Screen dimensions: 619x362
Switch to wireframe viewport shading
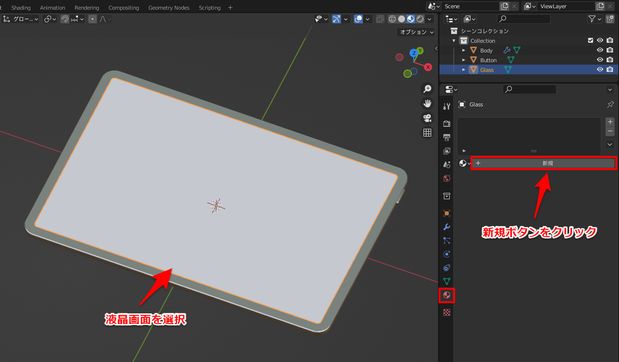(x=392, y=19)
